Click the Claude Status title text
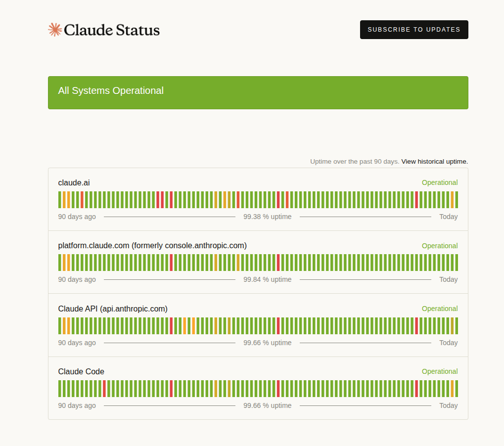 click(112, 30)
